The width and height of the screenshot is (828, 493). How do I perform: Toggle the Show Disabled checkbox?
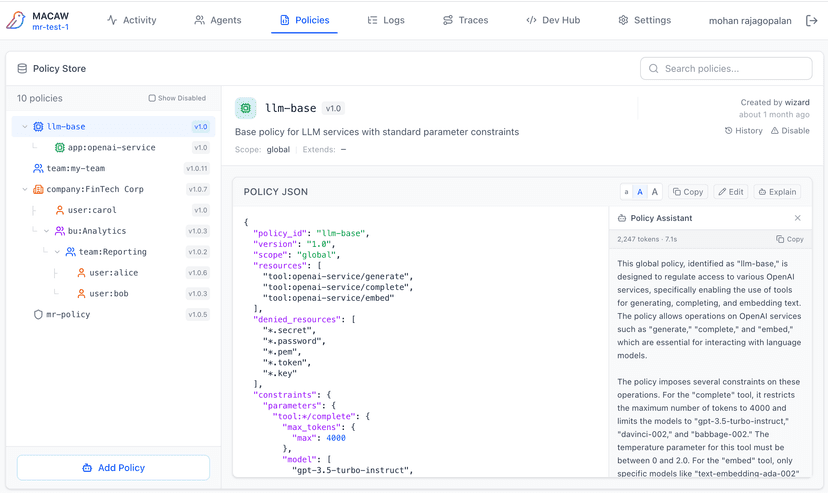[x=152, y=98]
